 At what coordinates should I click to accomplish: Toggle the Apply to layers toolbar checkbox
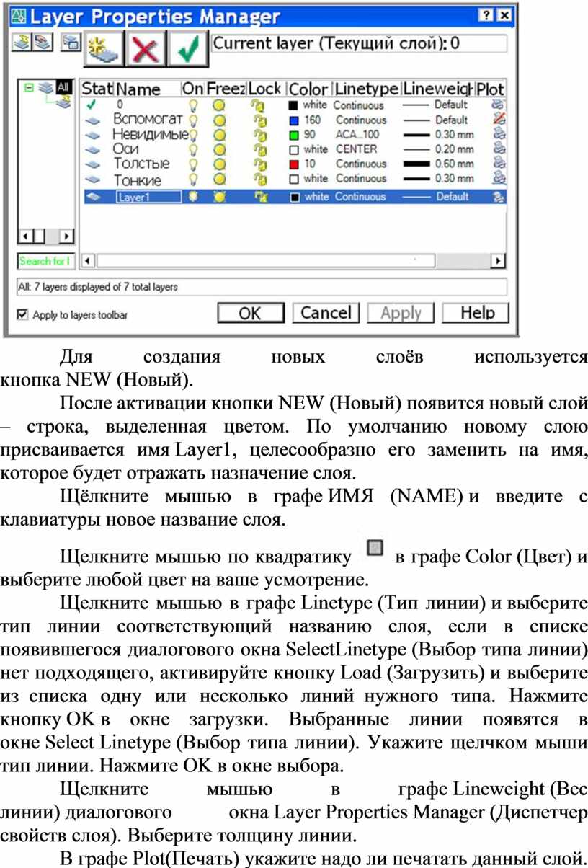tap(22, 315)
